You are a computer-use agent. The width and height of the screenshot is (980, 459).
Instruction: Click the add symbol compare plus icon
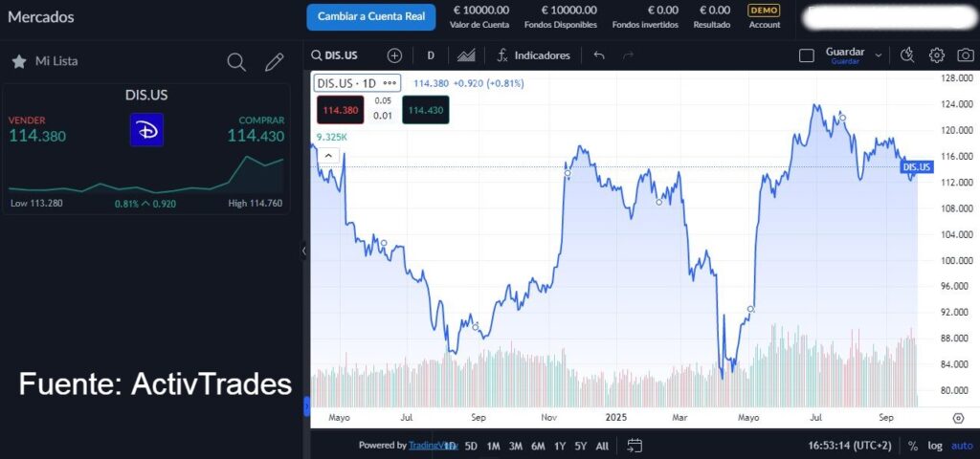coord(394,55)
